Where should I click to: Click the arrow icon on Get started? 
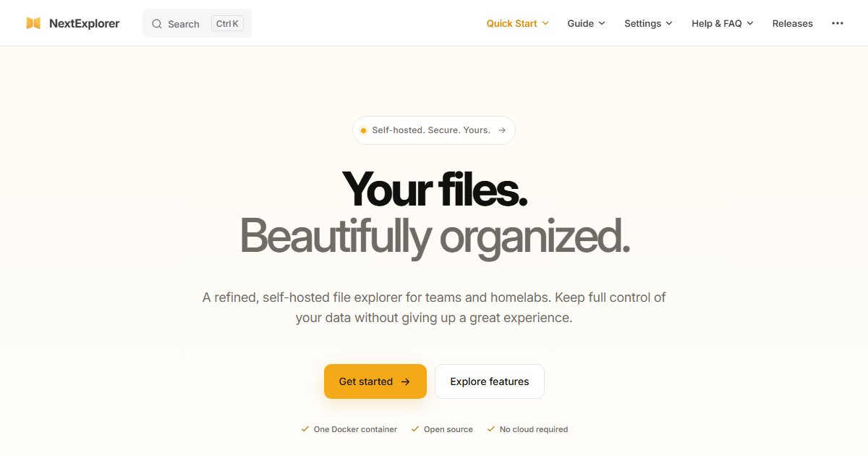[x=406, y=381]
